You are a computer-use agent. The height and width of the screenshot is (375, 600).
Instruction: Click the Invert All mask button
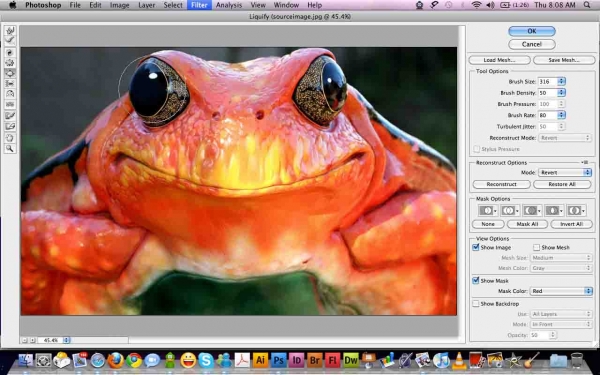click(x=572, y=224)
